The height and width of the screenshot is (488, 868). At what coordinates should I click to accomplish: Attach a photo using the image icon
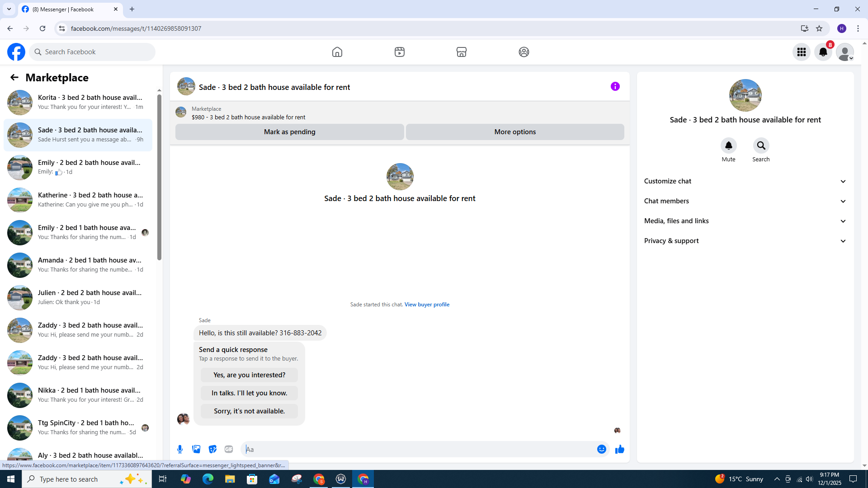pos(196,449)
